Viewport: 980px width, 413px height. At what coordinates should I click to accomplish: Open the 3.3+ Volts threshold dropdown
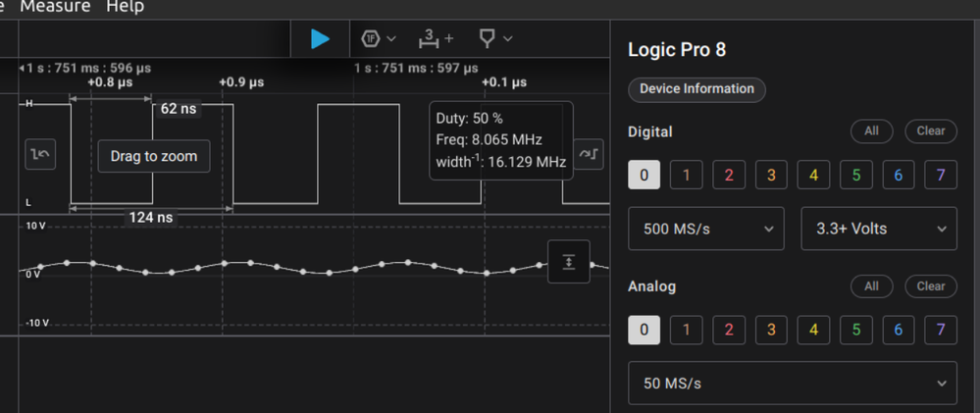point(878,229)
